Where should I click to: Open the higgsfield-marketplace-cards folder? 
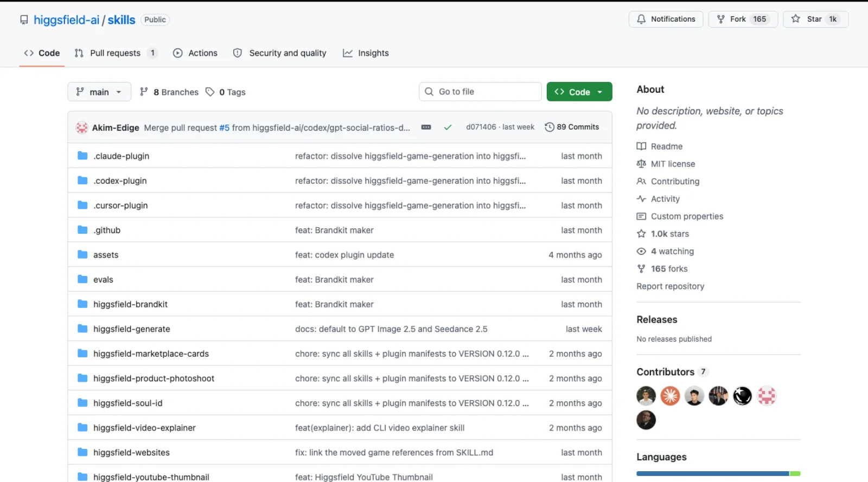tap(151, 354)
